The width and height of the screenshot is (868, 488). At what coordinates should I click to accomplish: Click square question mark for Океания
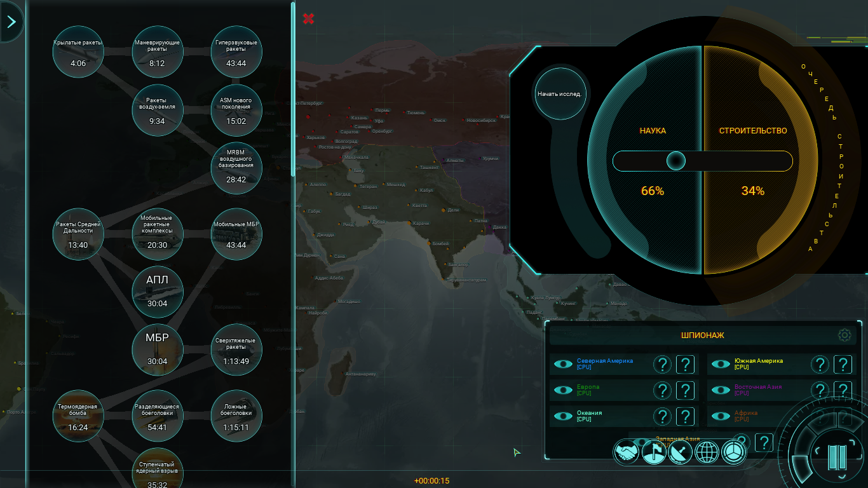pos(685,416)
